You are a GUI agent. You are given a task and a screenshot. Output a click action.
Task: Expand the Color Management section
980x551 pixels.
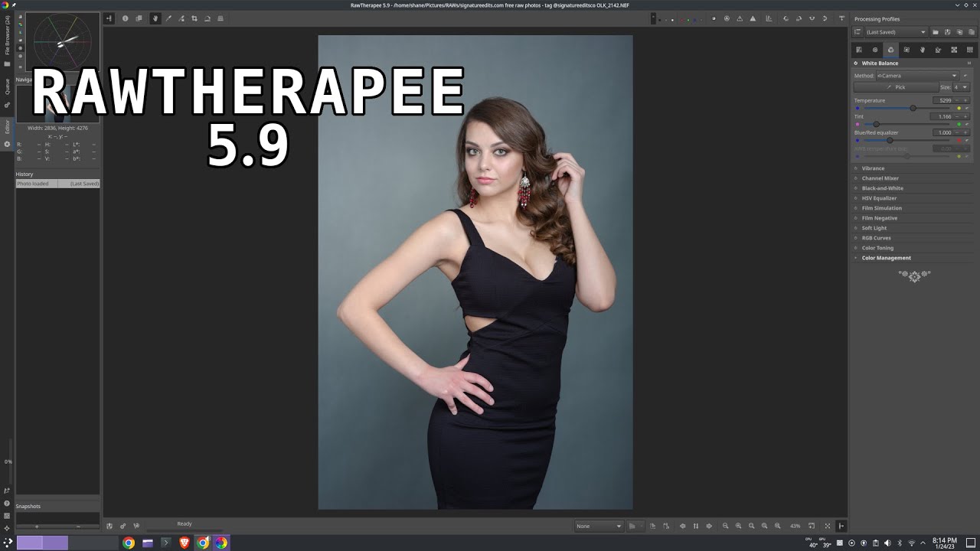point(886,258)
